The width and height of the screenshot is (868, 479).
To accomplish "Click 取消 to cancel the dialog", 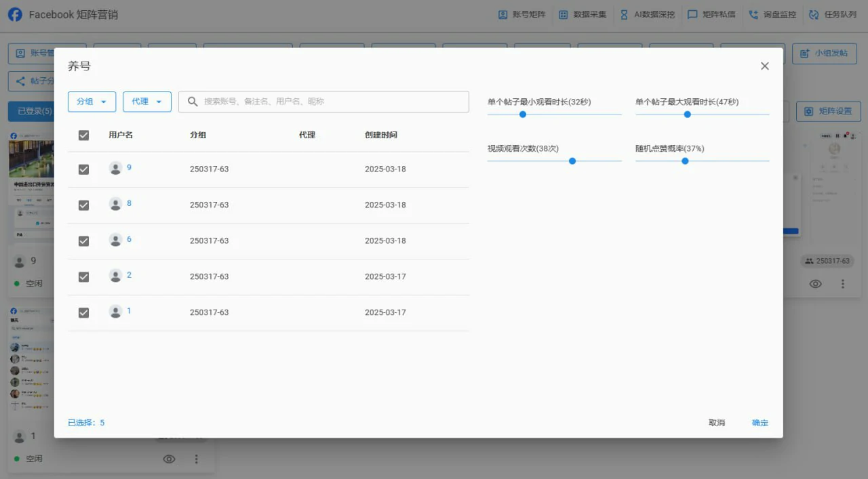I will tap(717, 423).
